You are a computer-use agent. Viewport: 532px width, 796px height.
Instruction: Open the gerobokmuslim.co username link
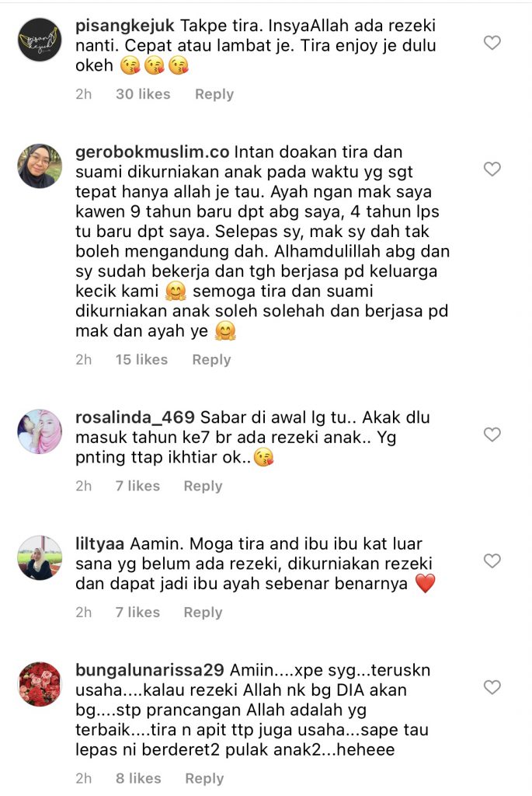pos(153,152)
